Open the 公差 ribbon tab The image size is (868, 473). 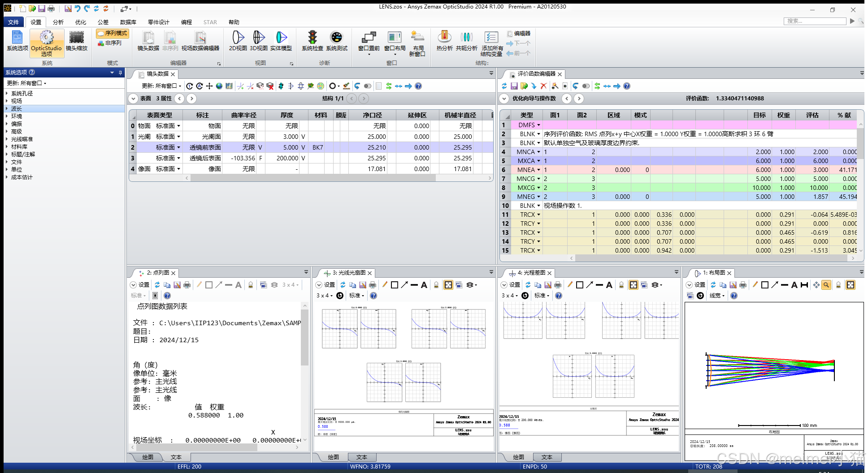103,22
